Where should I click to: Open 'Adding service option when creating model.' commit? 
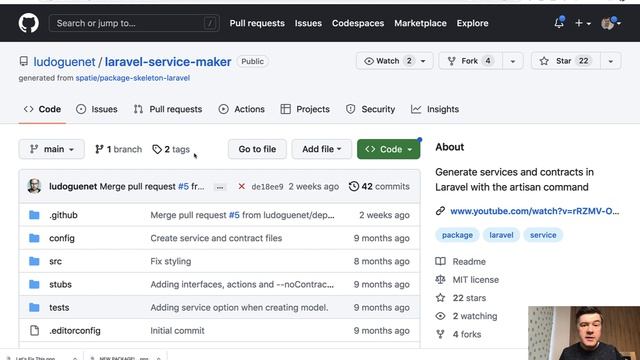[x=239, y=307]
